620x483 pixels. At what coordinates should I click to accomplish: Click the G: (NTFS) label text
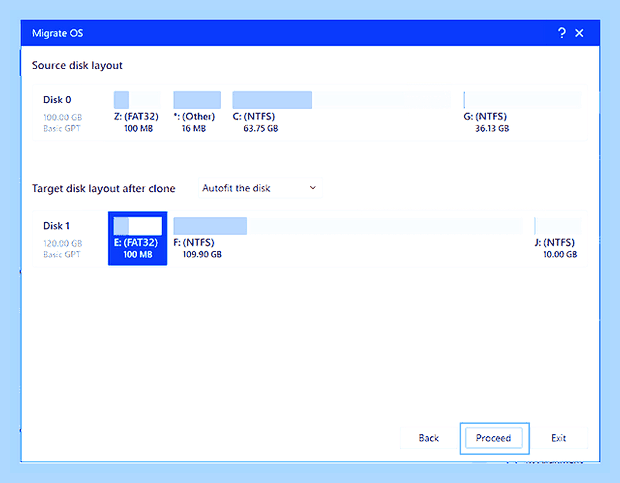point(485,117)
